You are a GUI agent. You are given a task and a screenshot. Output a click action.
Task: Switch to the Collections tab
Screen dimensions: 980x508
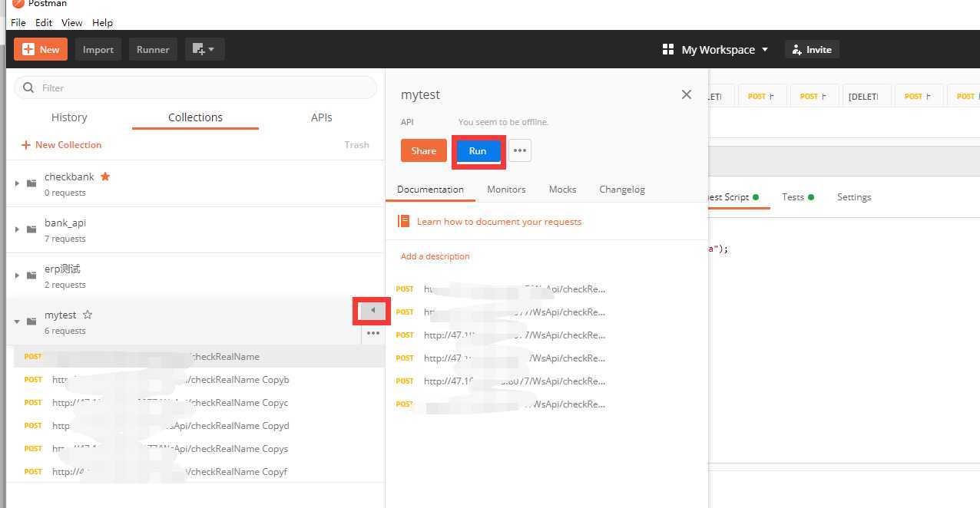tap(195, 117)
